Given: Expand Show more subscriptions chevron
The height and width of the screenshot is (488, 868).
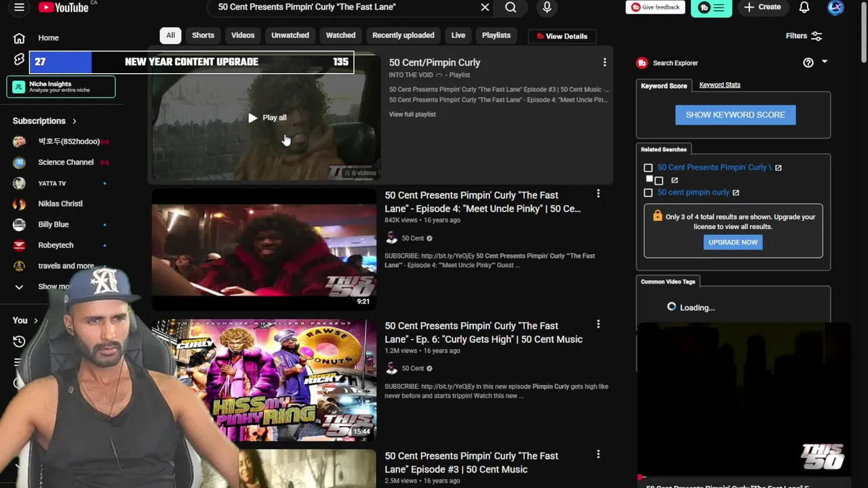Looking at the screenshot, I should (x=19, y=287).
